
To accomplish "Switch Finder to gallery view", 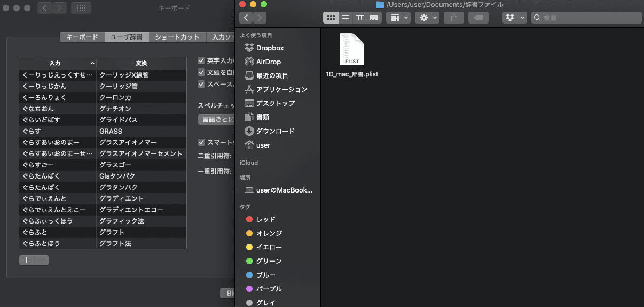I will [374, 18].
